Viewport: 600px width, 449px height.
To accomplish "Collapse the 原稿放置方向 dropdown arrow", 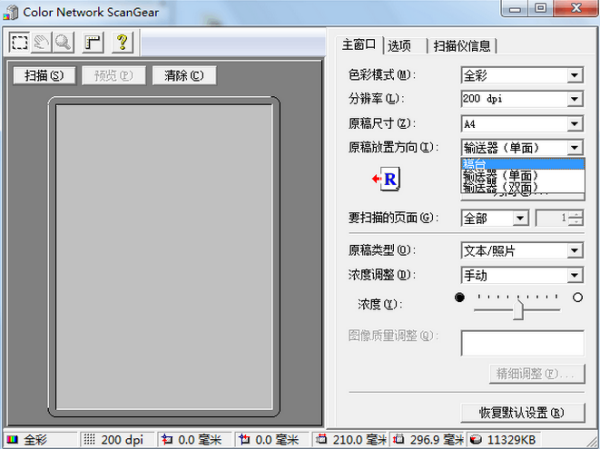I will tap(574, 147).
